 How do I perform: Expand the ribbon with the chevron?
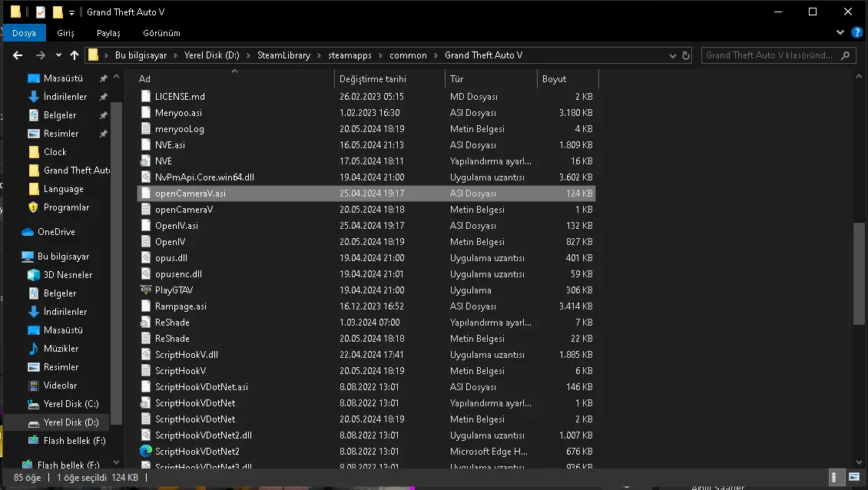[840, 33]
